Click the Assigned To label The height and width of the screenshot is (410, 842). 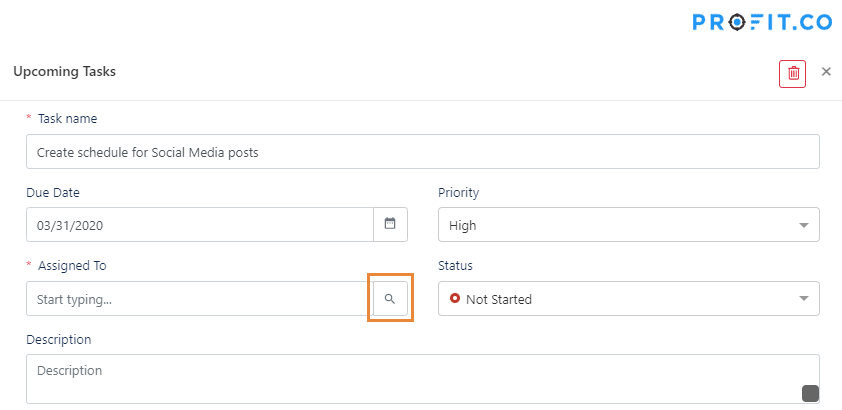72,265
